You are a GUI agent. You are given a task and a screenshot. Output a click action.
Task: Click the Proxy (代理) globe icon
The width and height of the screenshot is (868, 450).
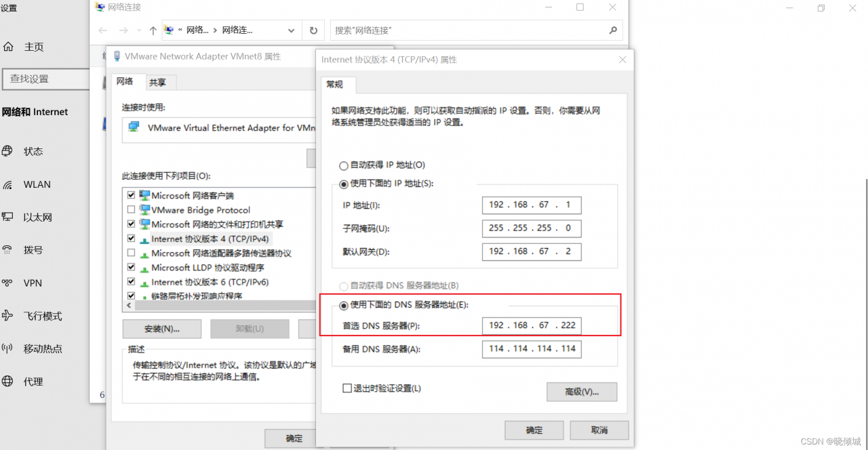pos(8,382)
